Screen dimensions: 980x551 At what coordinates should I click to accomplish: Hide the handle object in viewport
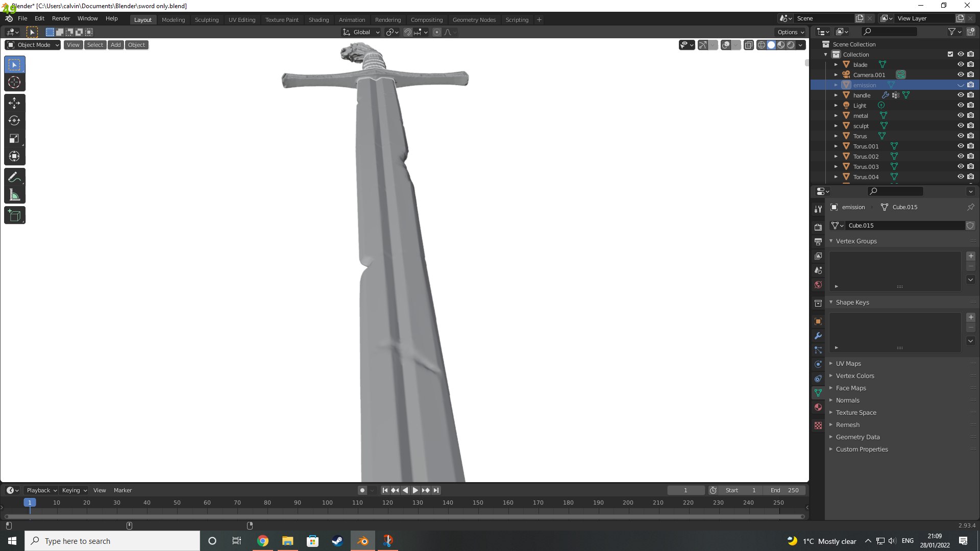961,95
